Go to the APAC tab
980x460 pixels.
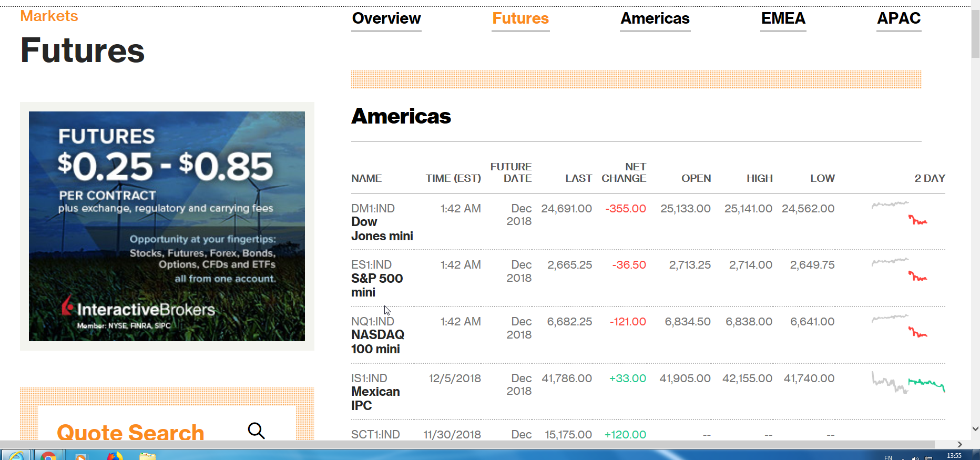[x=899, y=19]
